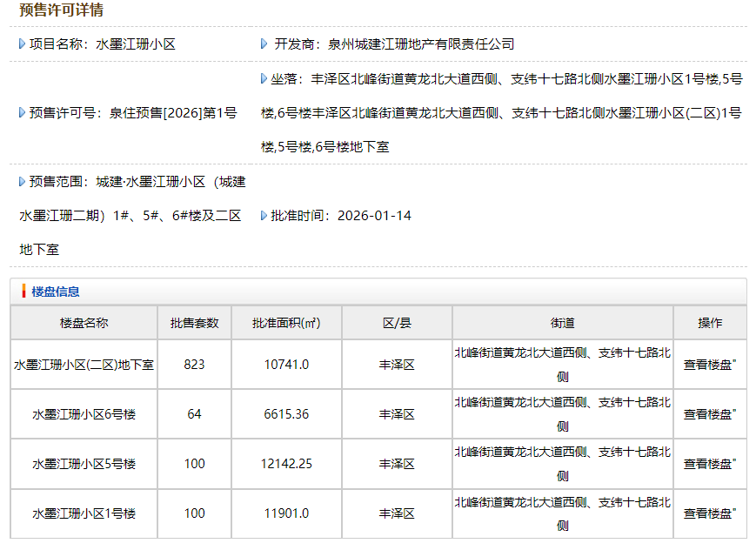This screenshot has height=550, width=756.
Task: Open 查看楼盘 for 水墨江珊小区6号楼
Action: coord(709,414)
